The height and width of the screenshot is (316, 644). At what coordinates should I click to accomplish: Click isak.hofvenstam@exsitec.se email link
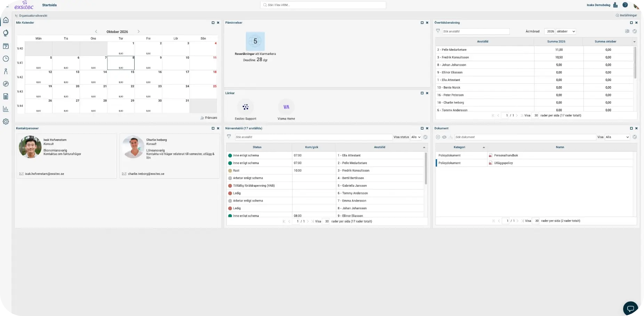tap(45, 174)
